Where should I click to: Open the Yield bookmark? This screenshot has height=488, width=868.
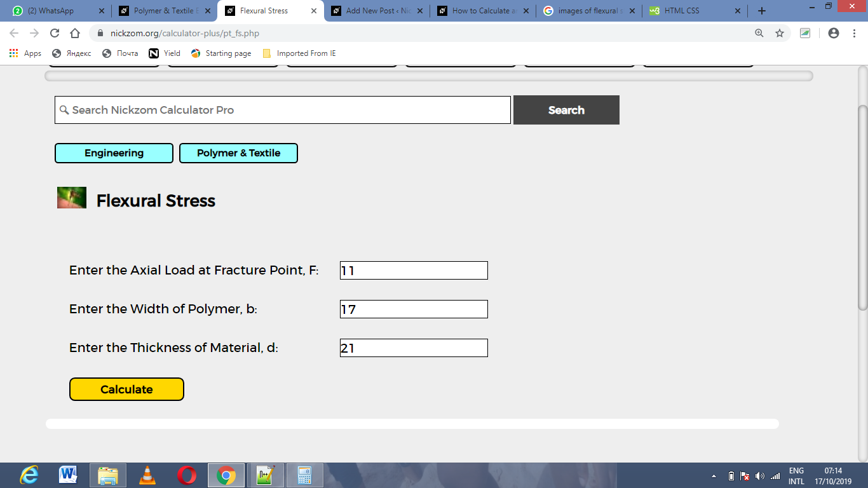(165, 53)
